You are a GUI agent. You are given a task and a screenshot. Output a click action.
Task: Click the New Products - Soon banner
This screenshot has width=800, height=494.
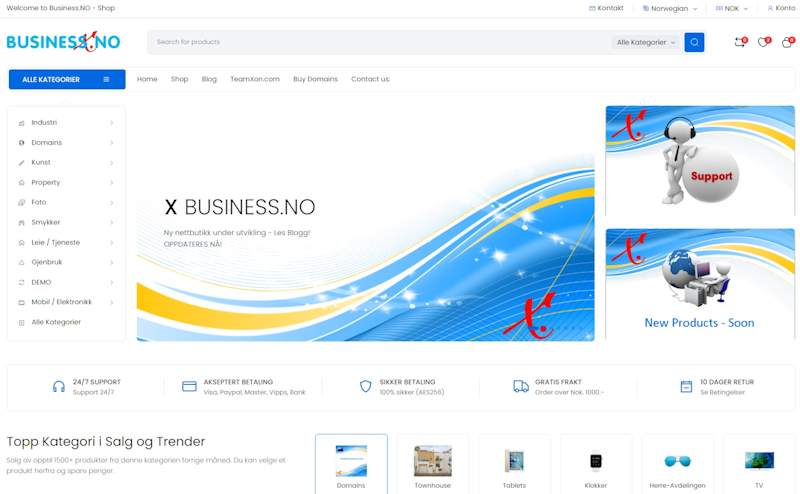[700, 284]
